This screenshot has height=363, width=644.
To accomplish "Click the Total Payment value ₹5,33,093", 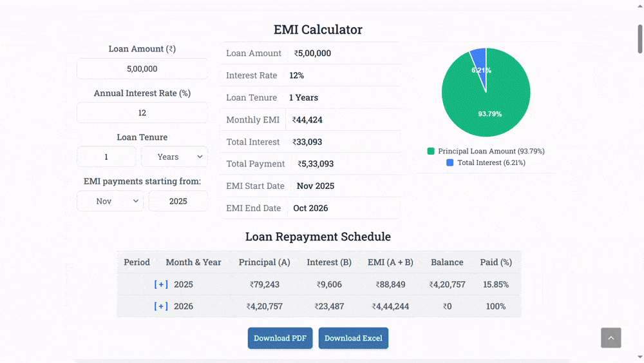I will click(316, 164).
